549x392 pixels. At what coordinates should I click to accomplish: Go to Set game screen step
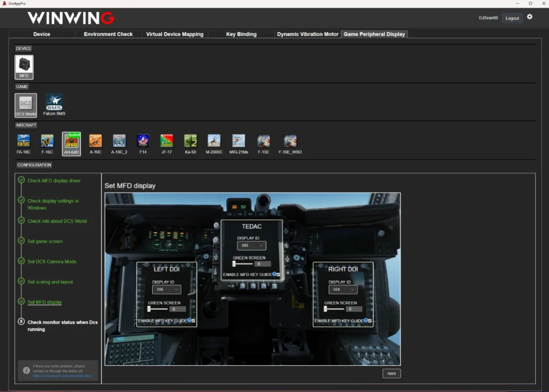[x=45, y=241]
